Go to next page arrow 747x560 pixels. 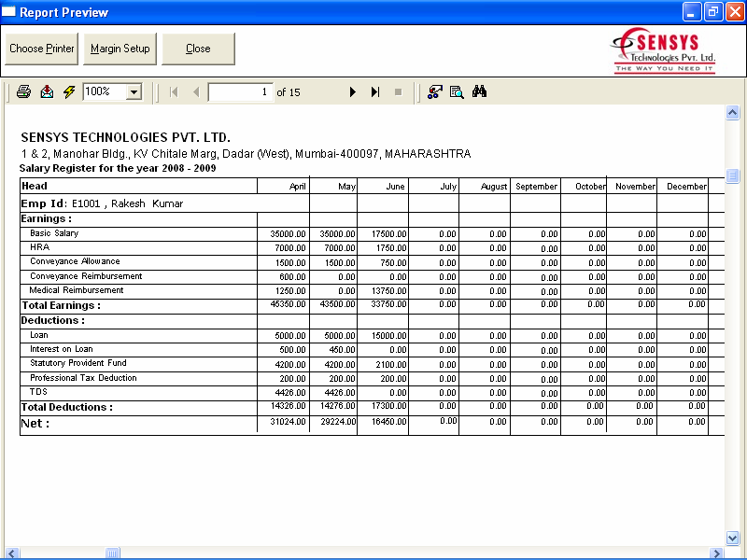click(x=353, y=91)
